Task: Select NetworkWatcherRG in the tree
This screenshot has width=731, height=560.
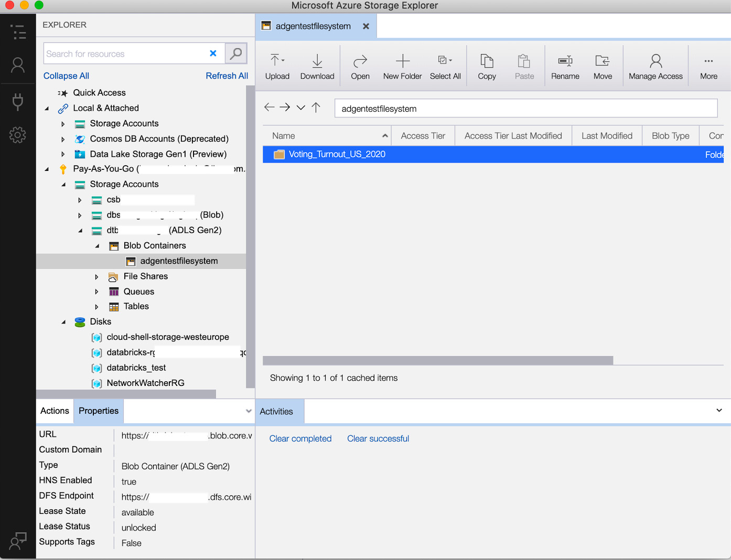Action: point(145,383)
